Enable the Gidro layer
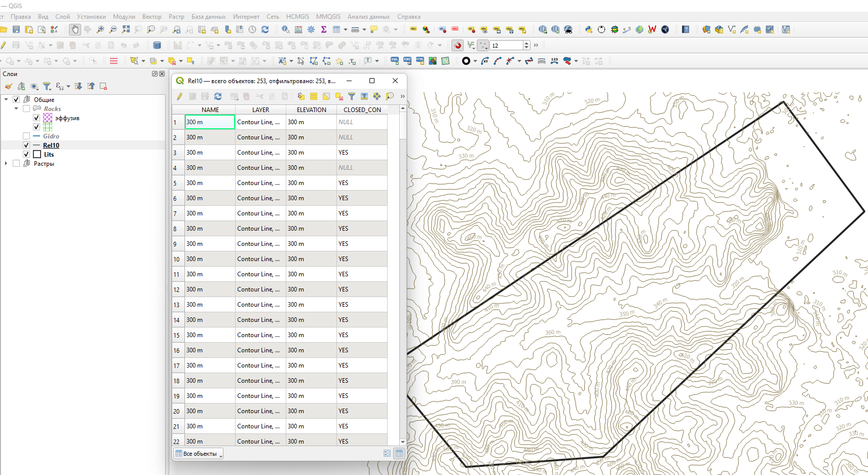868x475 pixels. (26, 136)
